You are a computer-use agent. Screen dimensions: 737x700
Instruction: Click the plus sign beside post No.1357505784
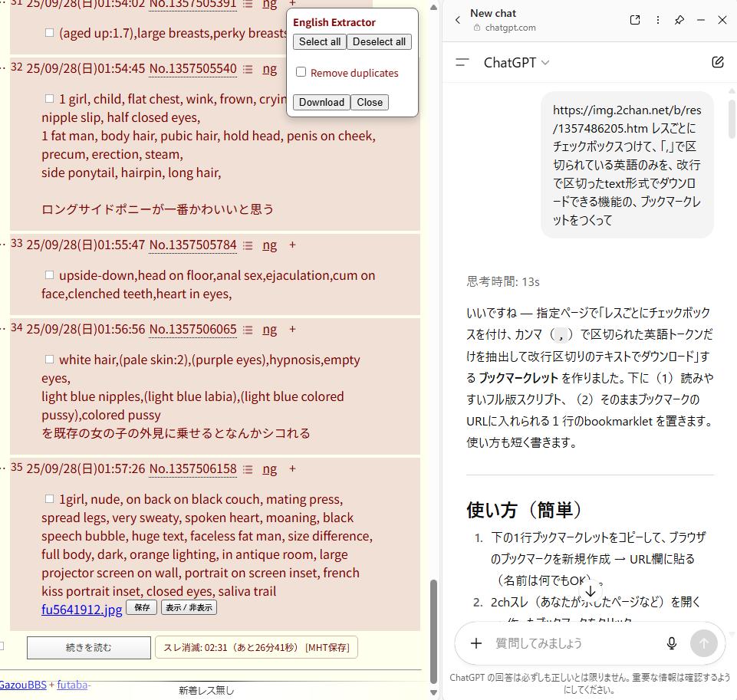click(292, 245)
